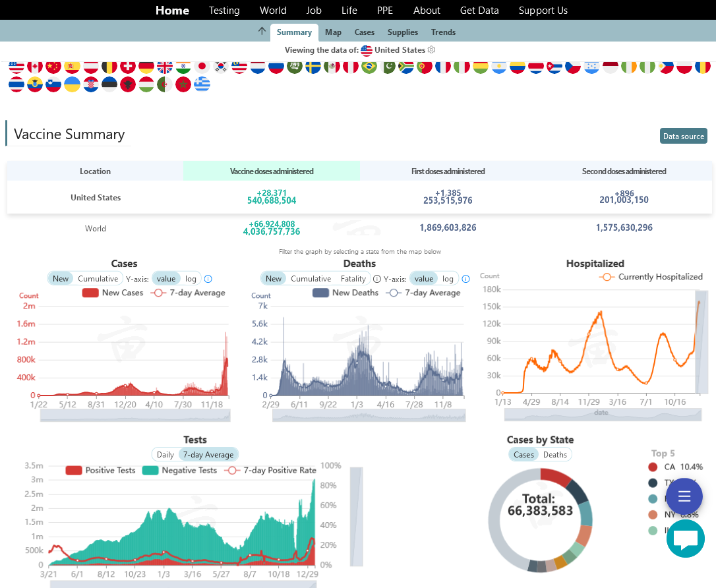The height and width of the screenshot is (588, 716).
Task: Pick the Belgium flag
Action: (x=109, y=67)
